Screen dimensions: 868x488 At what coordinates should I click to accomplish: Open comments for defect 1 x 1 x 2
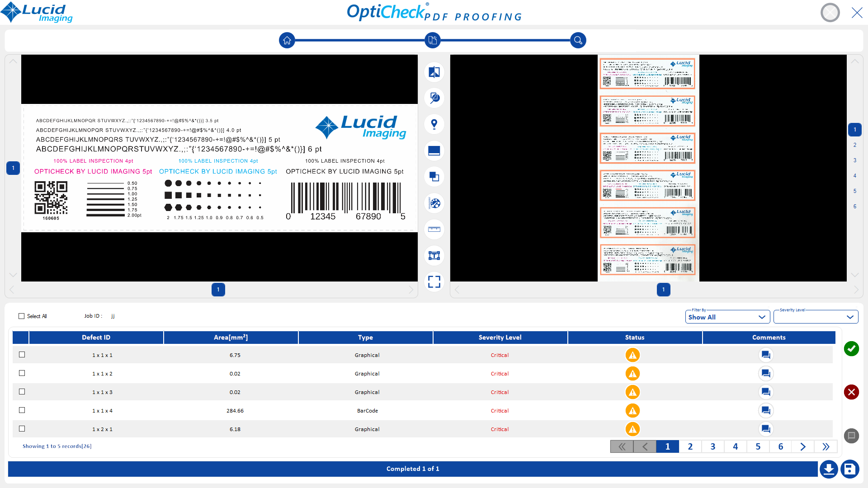pos(766,374)
